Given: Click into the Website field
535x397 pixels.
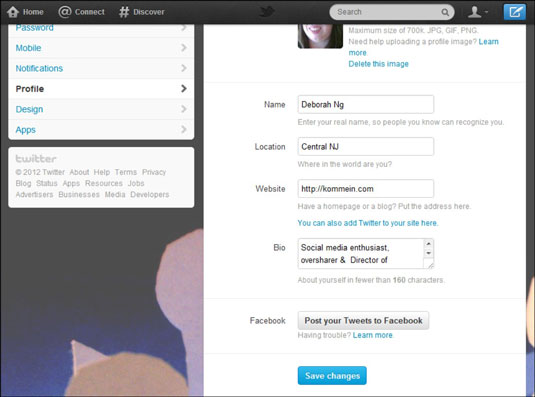Looking at the screenshot, I should tap(366, 189).
